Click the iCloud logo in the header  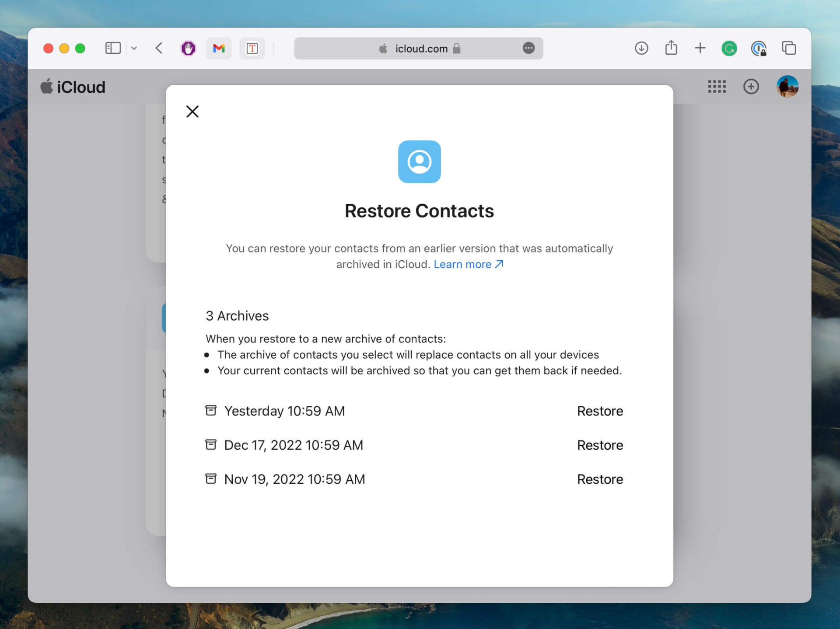73,86
